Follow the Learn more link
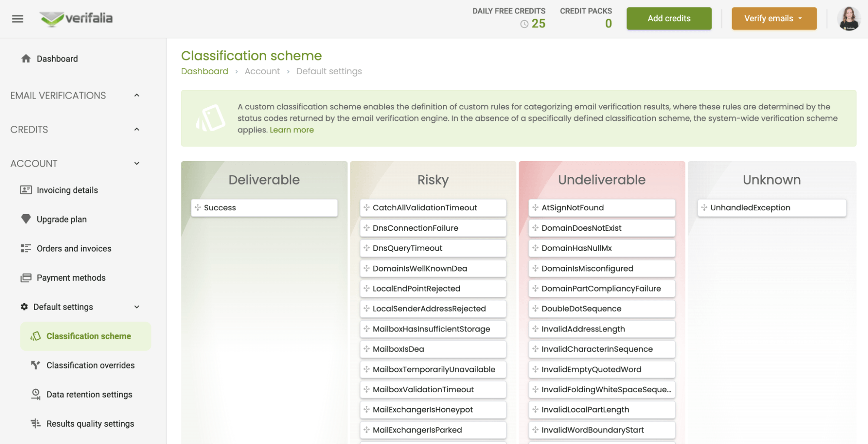This screenshot has width=868, height=444. click(x=291, y=130)
